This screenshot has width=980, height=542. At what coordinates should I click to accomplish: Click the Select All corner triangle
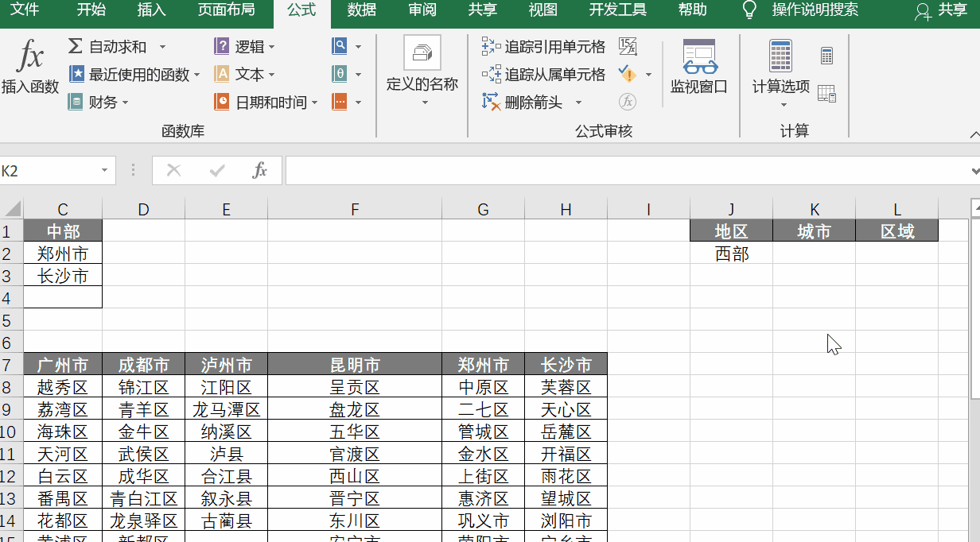[12, 209]
